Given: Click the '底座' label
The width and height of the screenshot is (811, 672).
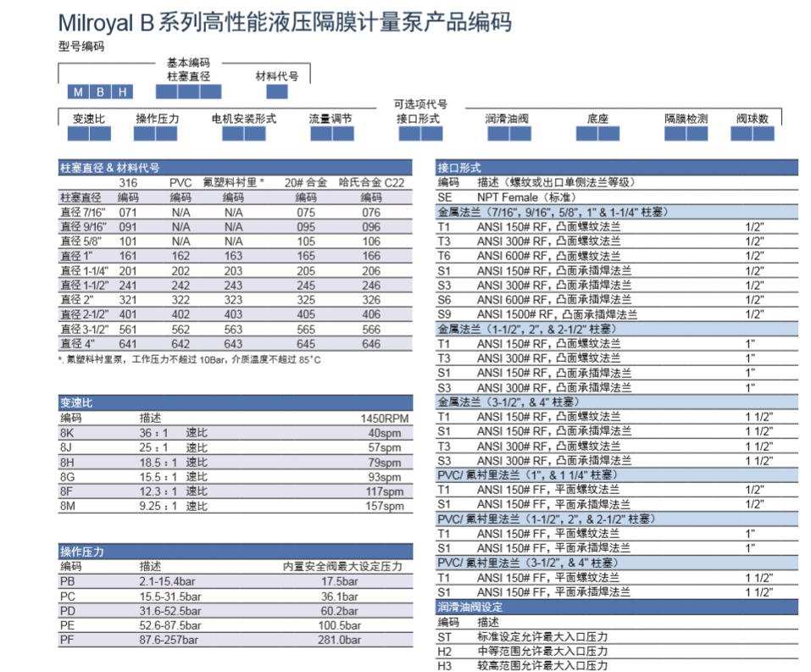Looking at the screenshot, I should pos(597,119).
